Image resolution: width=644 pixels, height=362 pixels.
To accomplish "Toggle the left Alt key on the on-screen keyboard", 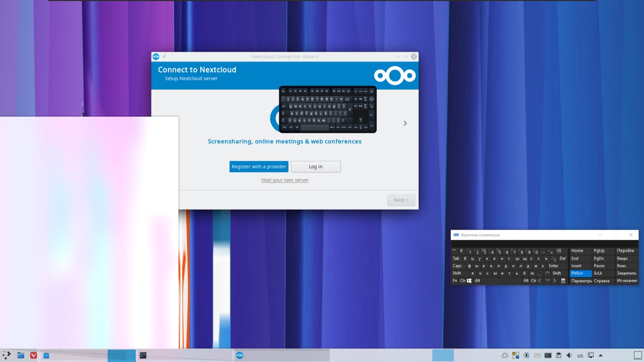I will [477, 281].
